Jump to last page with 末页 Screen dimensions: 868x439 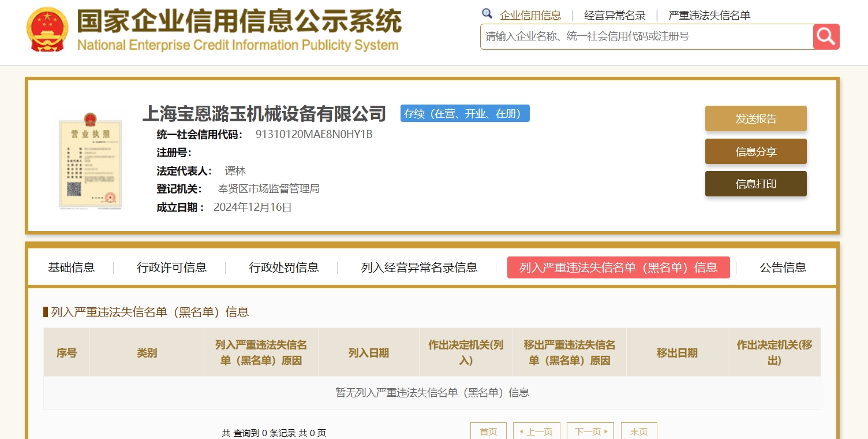click(639, 431)
